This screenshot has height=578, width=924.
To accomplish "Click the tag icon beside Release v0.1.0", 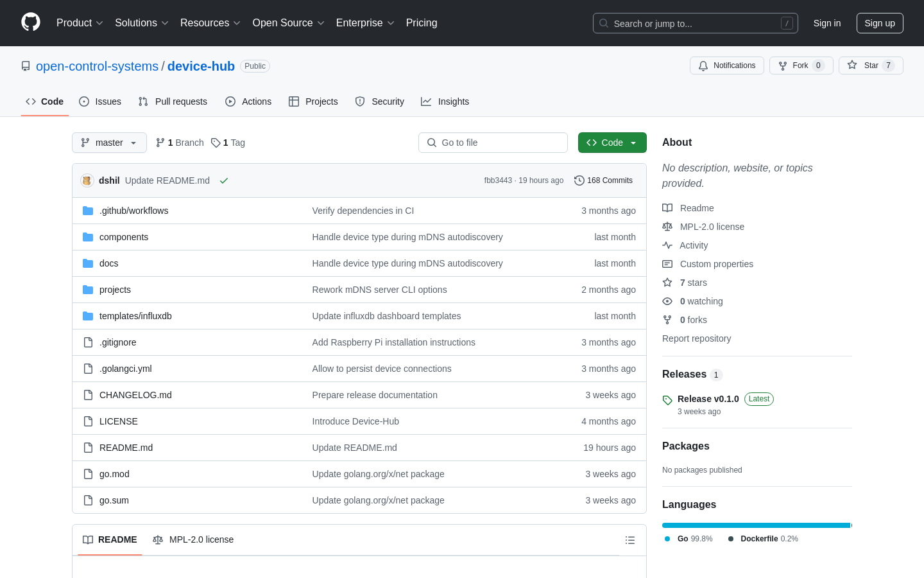I will coord(667,400).
